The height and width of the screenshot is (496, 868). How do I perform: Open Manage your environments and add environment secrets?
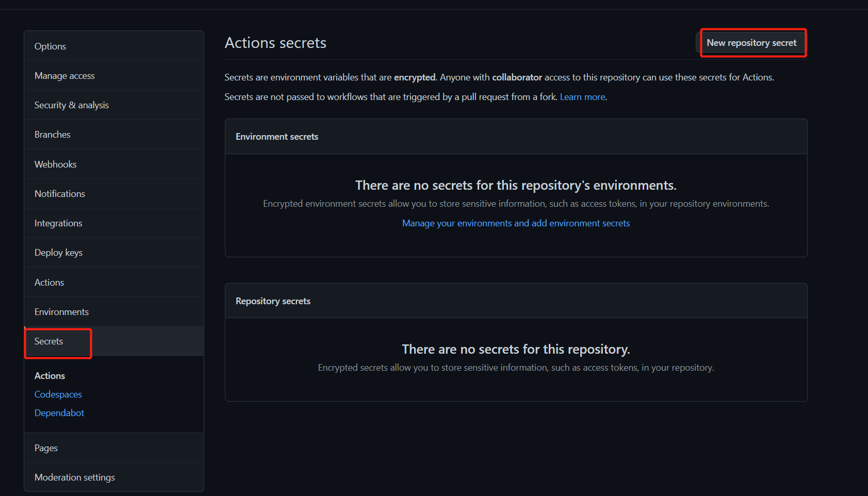click(x=516, y=223)
